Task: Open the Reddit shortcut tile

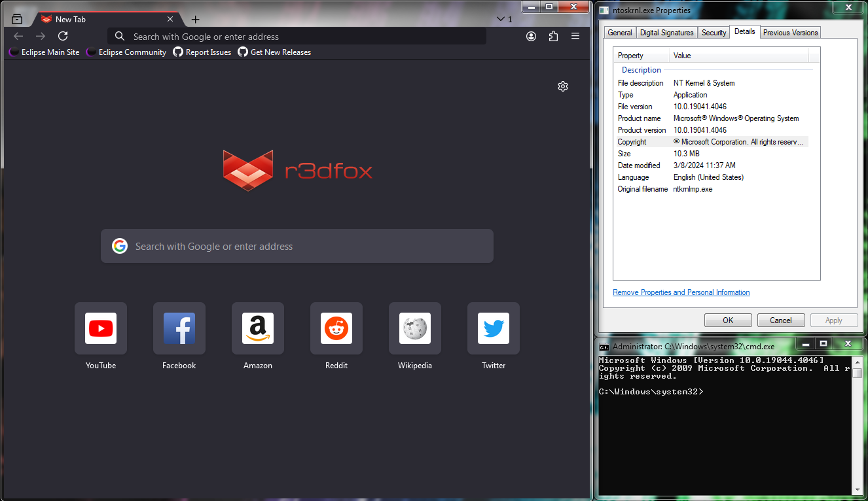Action: pyautogui.click(x=336, y=328)
